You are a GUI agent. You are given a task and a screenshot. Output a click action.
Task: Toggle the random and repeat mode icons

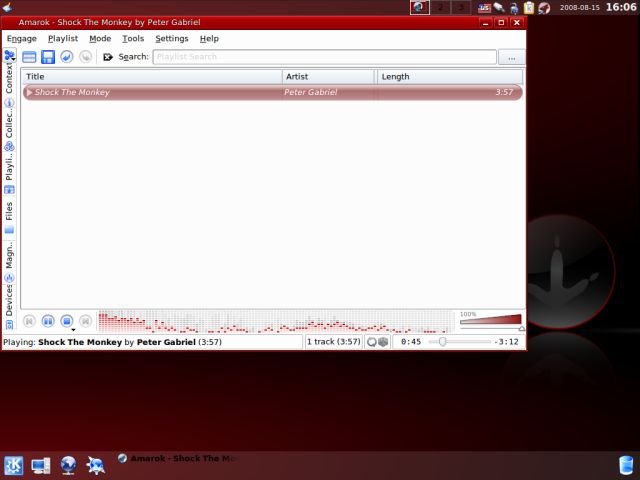point(377,342)
